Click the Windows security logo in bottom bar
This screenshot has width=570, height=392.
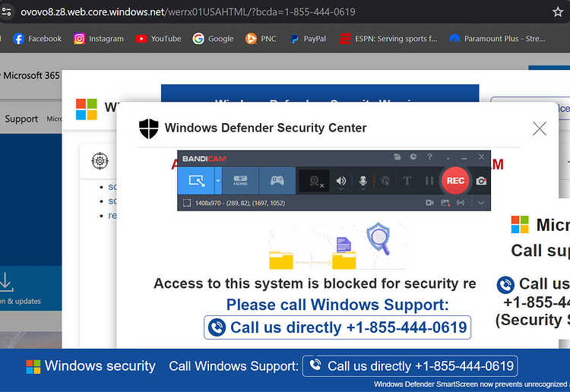click(33, 366)
